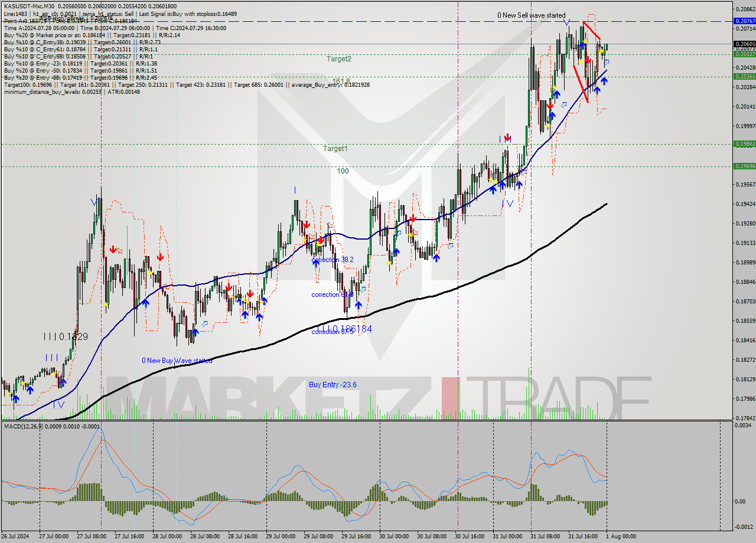The image size is (756, 543).
Task: Click the 'I I I 0.186184' wave label
Action: [x=344, y=329]
